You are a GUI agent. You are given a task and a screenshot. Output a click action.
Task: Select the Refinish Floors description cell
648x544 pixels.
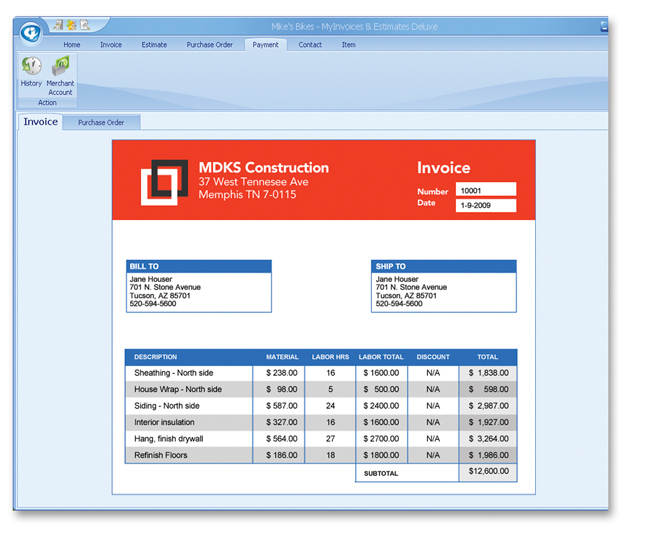[188, 455]
